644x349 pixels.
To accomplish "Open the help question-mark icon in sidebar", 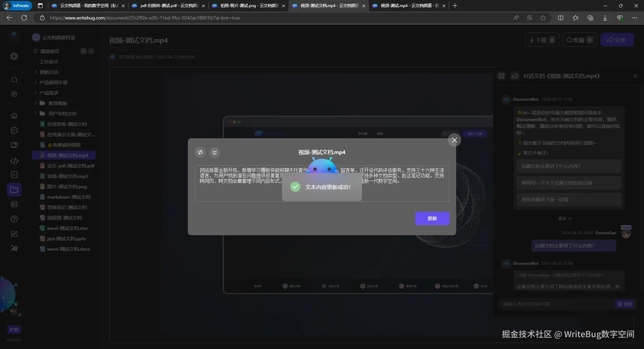I will click(14, 219).
